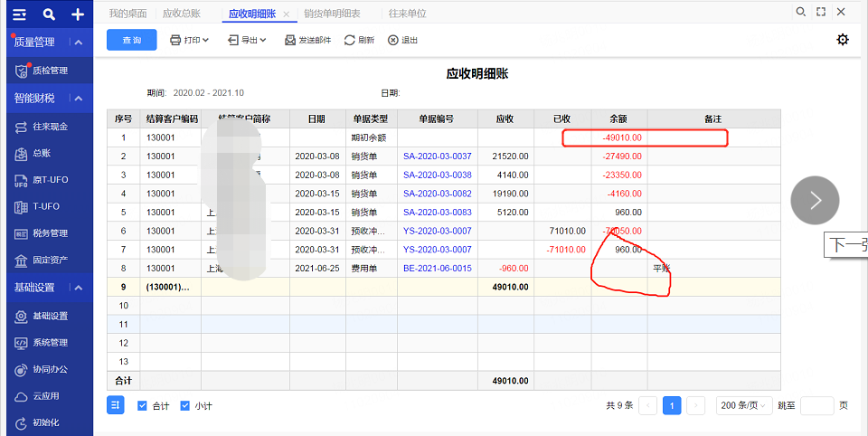Open 质检管理 from the sidebar

[x=50, y=71]
